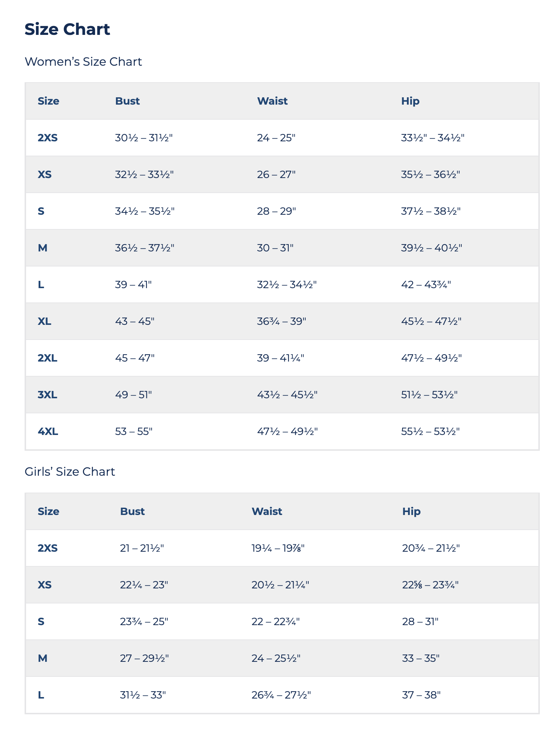Select the women's 4XL size label
This screenshot has width=560, height=740.
(48, 431)
